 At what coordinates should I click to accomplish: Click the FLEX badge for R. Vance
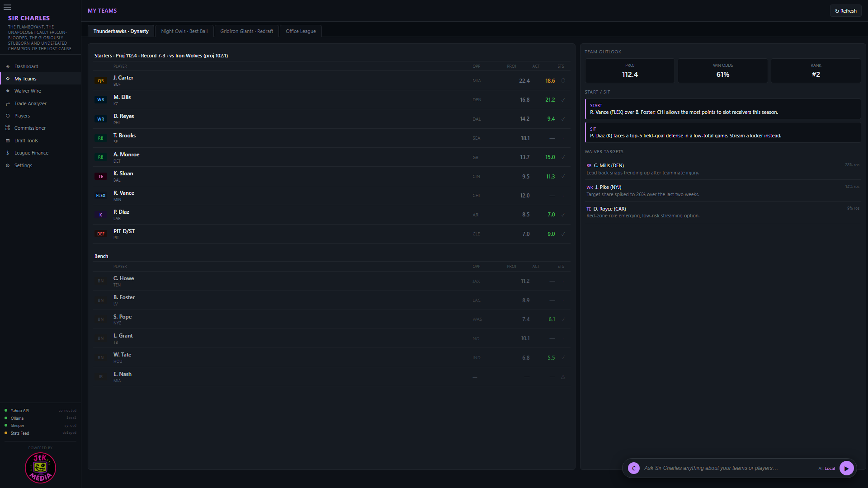click(101, 196)
